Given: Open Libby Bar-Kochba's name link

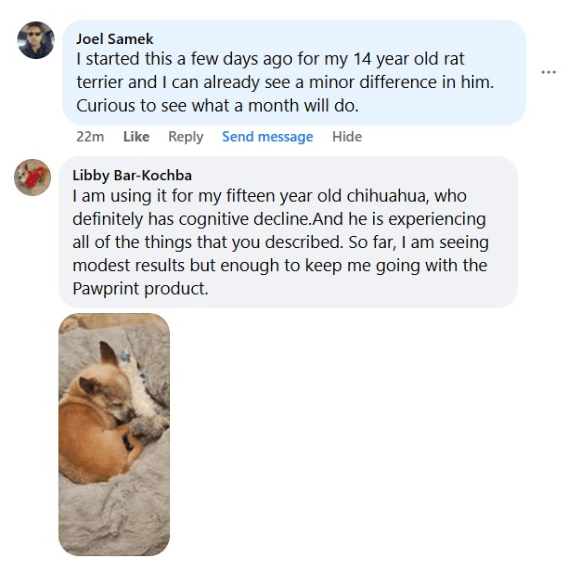Looking at the screenshot, I should 132,175.
